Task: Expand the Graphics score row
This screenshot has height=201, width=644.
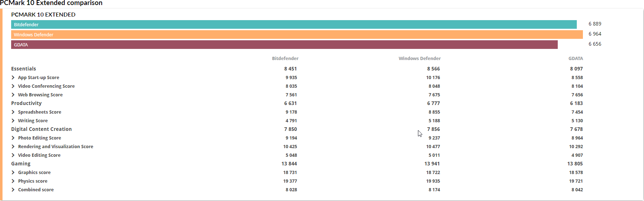Action: [13, 173]
